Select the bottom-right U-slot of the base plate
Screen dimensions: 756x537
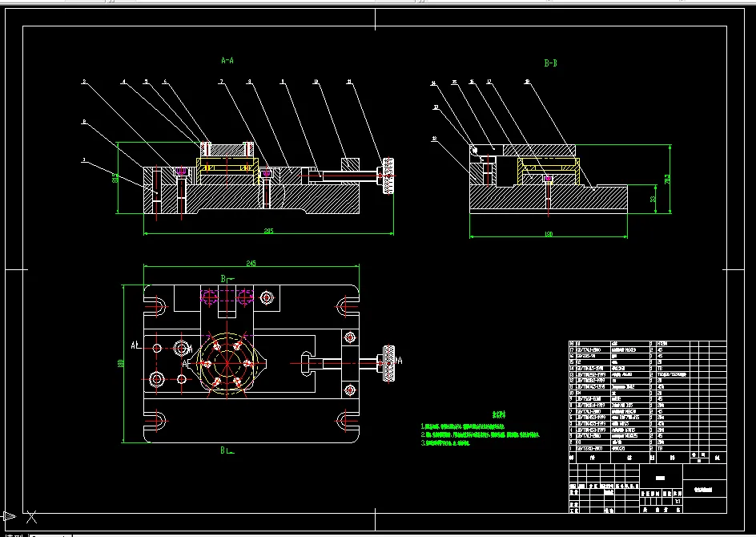point(347,421)
